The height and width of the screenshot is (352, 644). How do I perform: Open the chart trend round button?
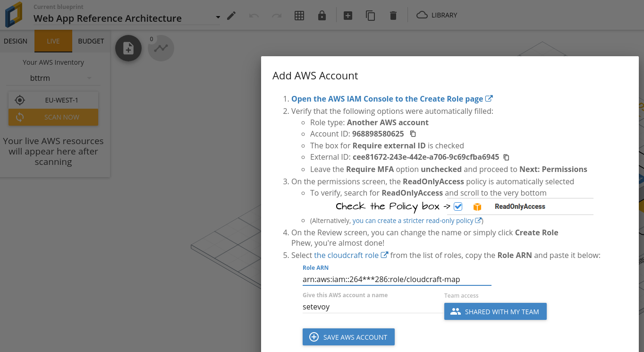tap(161, 48)
